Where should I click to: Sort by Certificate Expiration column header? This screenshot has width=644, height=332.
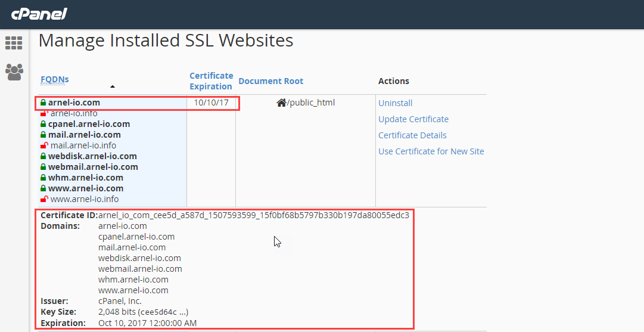click(x=211, y=81)
